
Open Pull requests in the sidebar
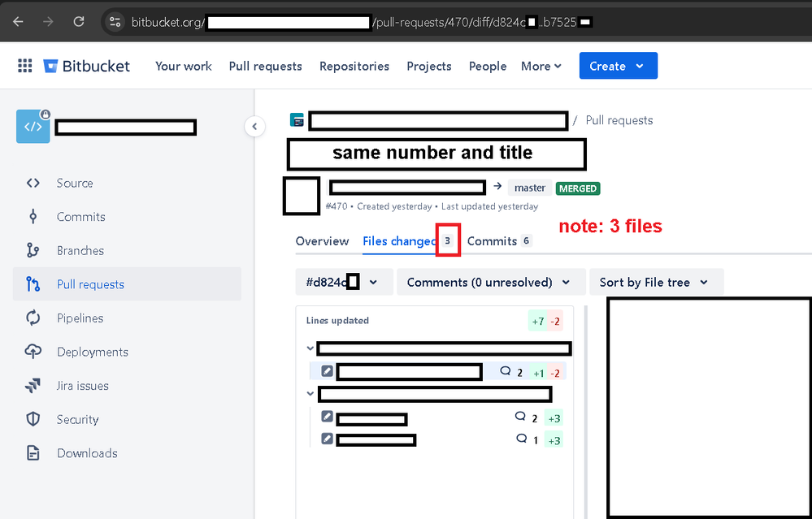pyautogui.click(x=127, y=284)
